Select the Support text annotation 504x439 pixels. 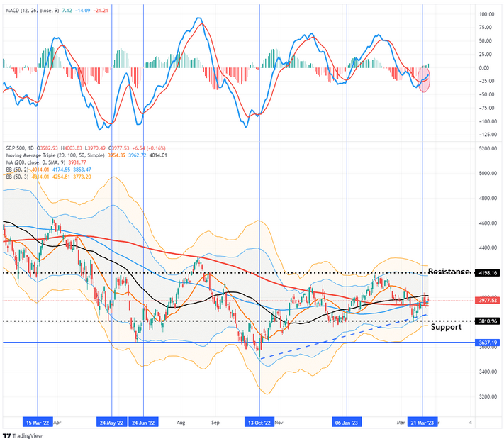(x=446, y=327)
